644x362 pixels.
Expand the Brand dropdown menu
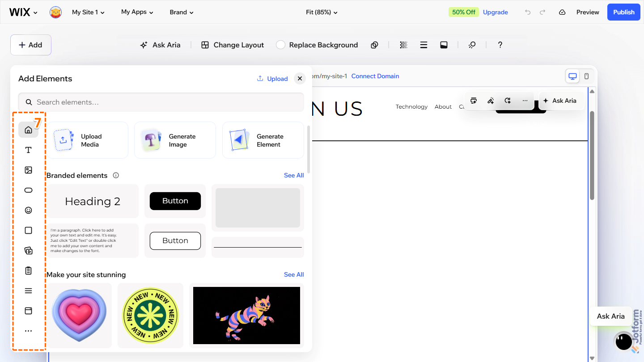click(182, 12)
